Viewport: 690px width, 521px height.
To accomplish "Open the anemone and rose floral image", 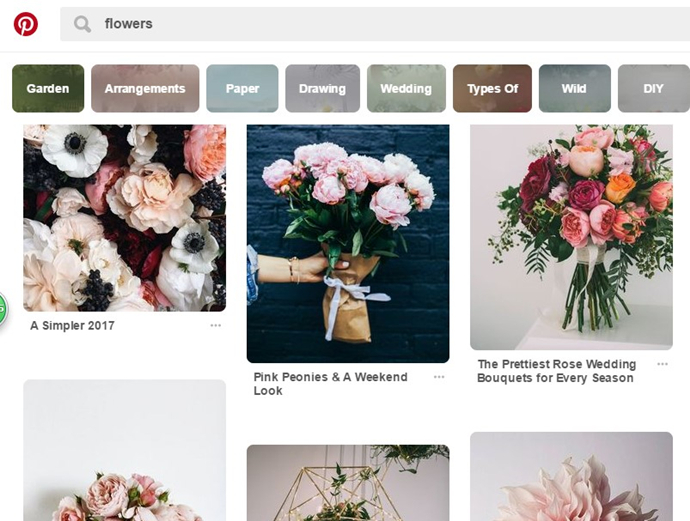I will pos(125,217).
